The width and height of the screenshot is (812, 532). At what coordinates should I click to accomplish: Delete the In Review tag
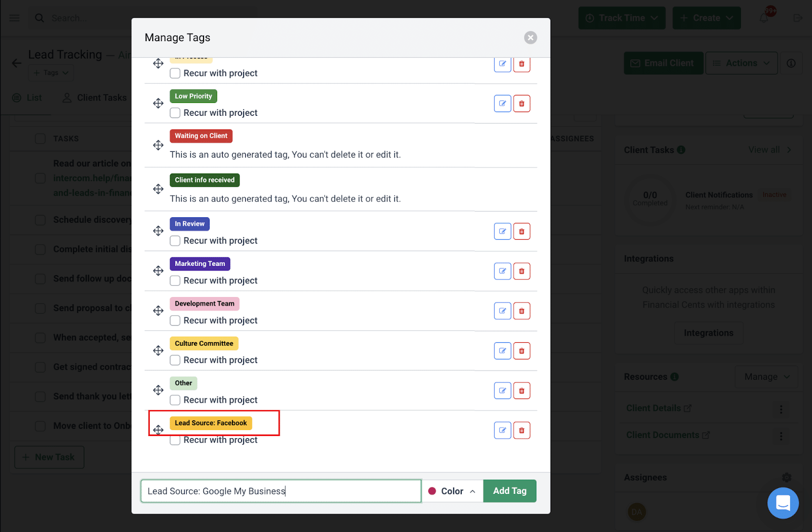pos(522,231)
